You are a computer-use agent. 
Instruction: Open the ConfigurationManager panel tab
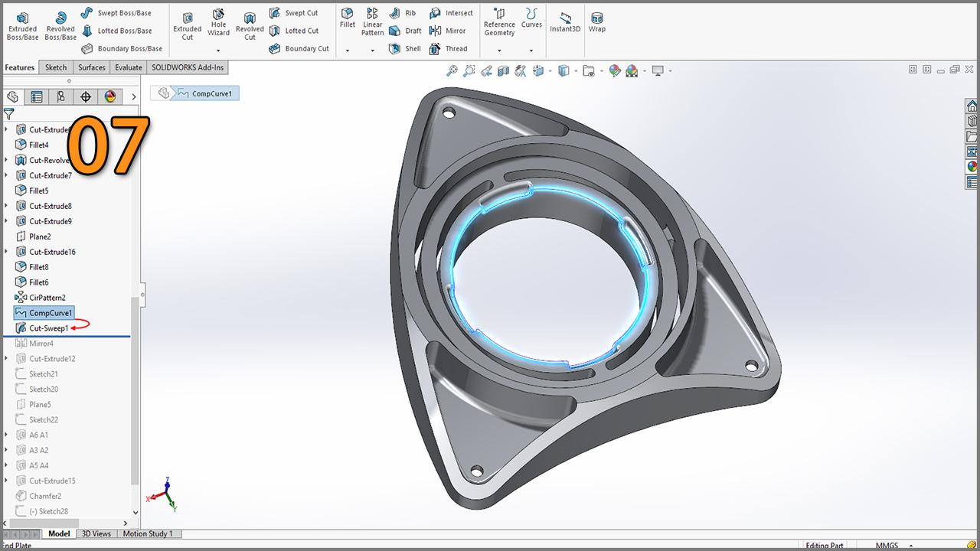[60, 96]
